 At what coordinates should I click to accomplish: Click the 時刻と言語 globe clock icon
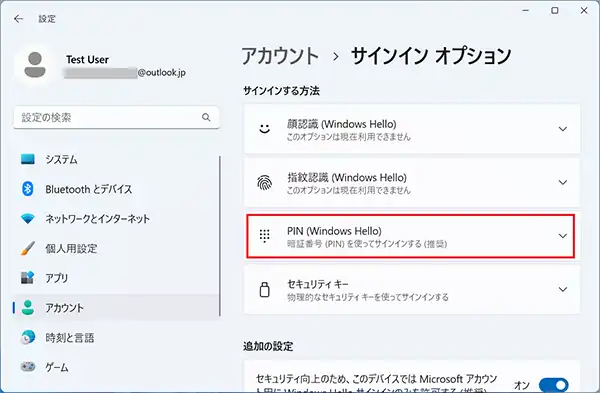28,338
